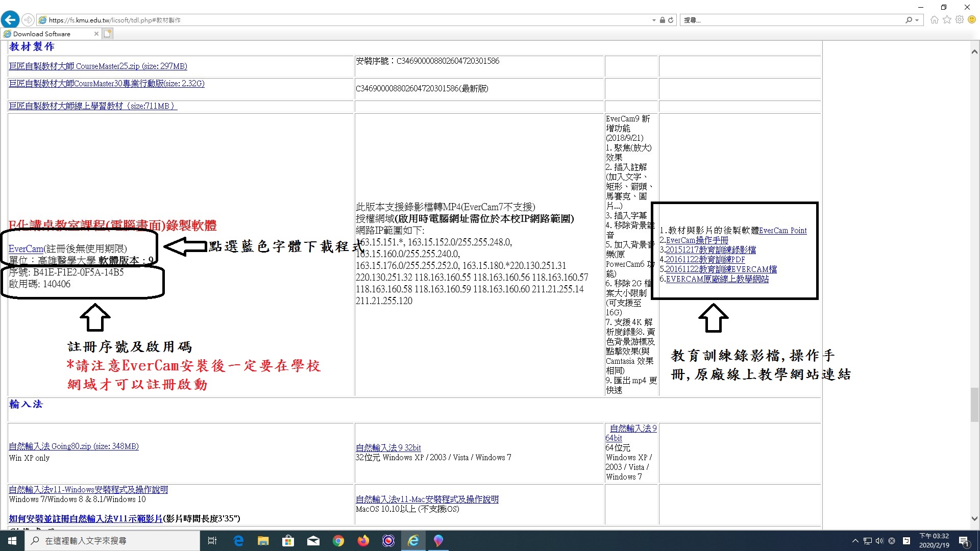Screen dimensions: 980x551
Task: Click the volume speaker tray icon
Action: click(879, 541)
